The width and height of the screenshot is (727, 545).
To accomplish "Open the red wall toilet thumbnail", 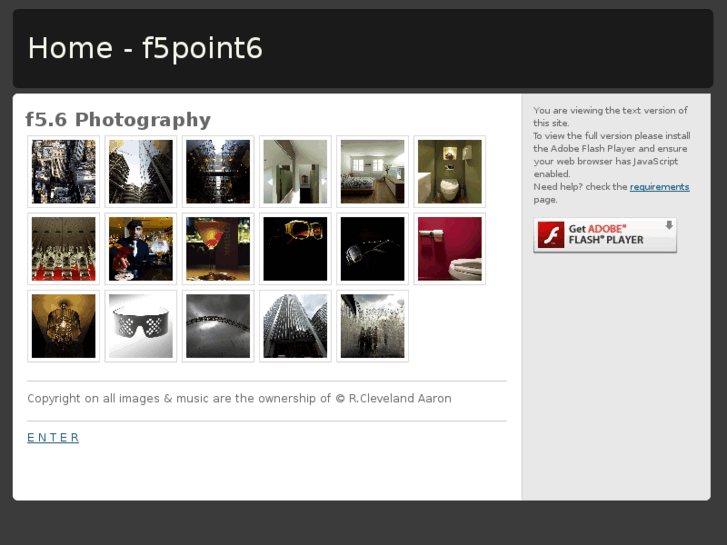I will click(x=449, y=249).
